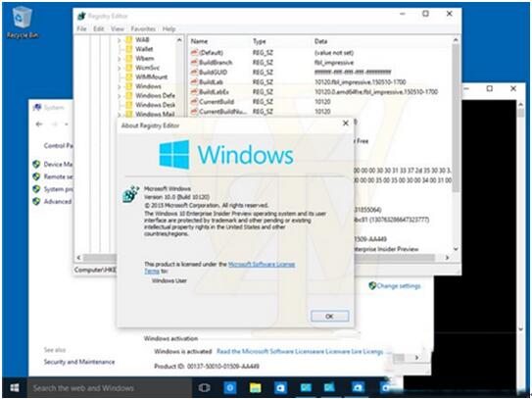Open the Microsoft Software License Terms link
Image resolution: width=532 pixels, height=399 pixels.
[x=262, y=264]
